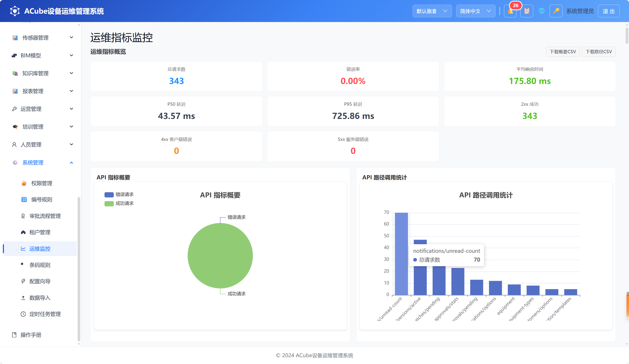The height and width of the screenshot is (364, 629).
Task: Open 配置向导 menu item
Action: (40, 281)
